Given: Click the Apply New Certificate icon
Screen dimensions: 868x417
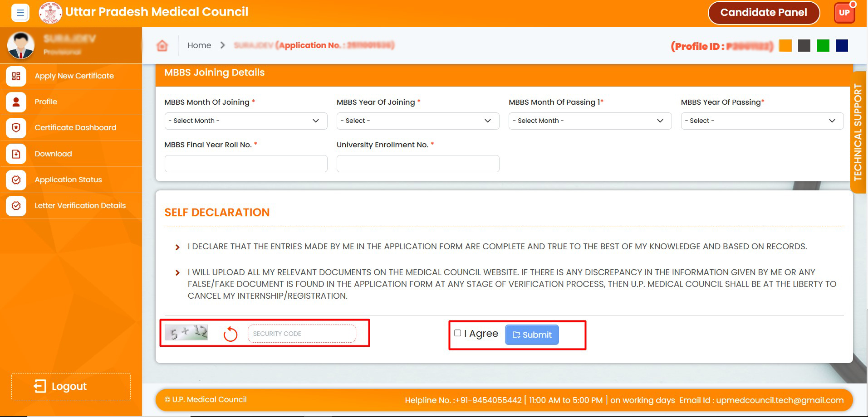Looking at the screenshot, I should (x=16, y=76).
